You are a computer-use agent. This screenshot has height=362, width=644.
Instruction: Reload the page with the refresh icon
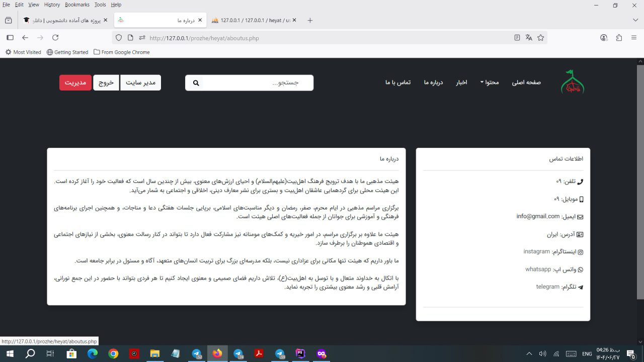pos(55,38)
